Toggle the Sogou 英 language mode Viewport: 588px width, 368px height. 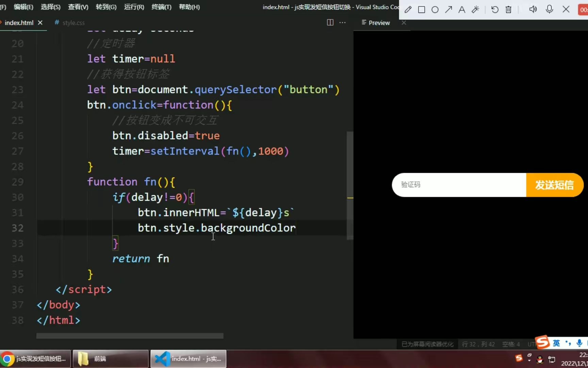coord(556,343)
